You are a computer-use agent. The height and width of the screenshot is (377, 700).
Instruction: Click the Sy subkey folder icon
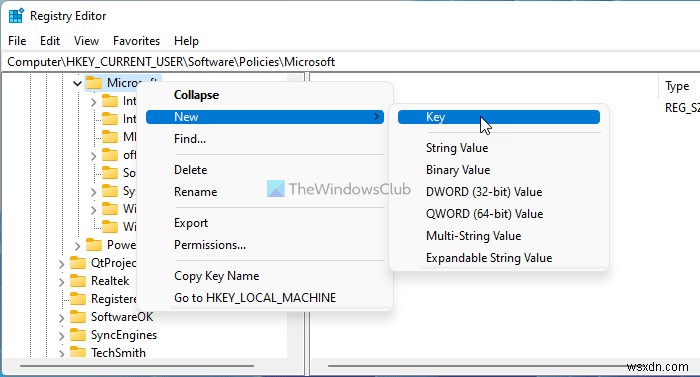[x=110, y=191]
